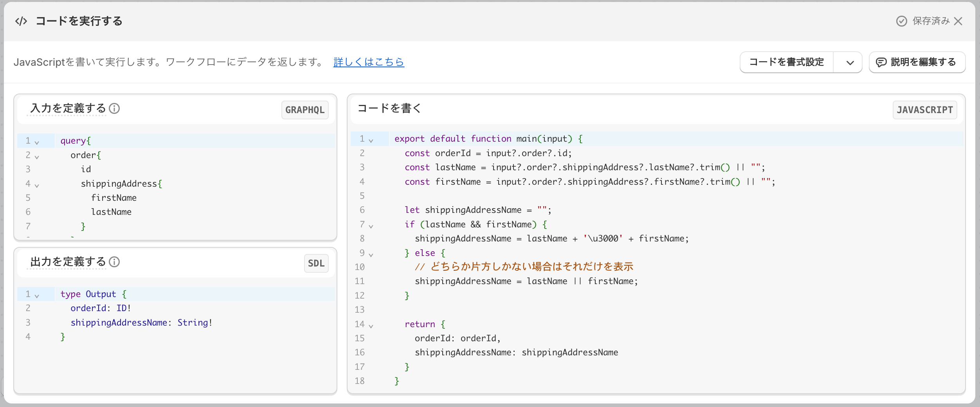Click the 保存済み checkmark status icon
This screenshot has width=980, height=407.
click(x=901, y=21)
